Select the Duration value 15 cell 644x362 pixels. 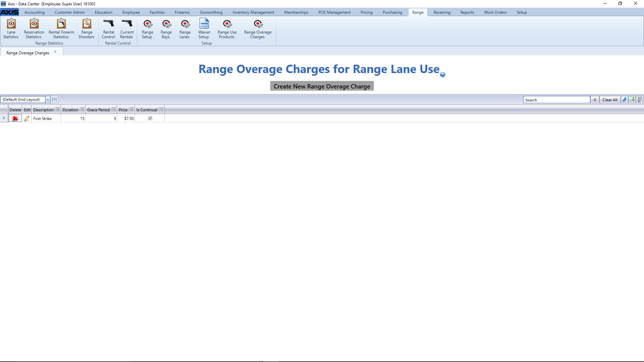click(x=73, y=118)
